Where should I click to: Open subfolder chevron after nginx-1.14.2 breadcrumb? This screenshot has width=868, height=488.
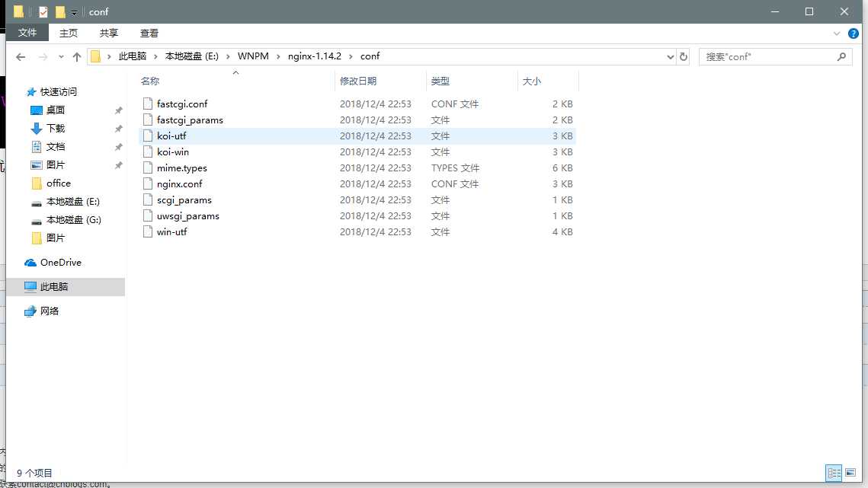coord(351,56)
